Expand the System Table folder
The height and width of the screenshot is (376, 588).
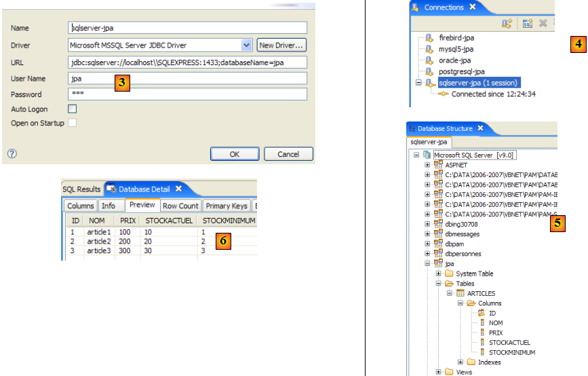(x=438, y=274)
